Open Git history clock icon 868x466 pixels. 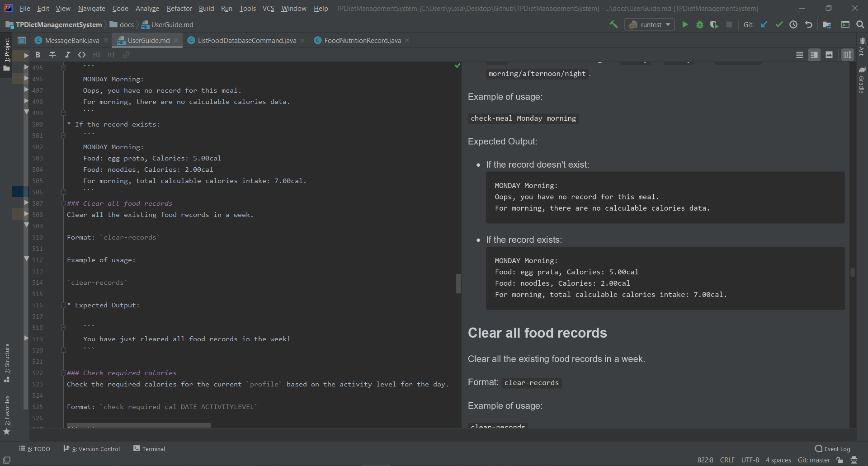(793, 24)
